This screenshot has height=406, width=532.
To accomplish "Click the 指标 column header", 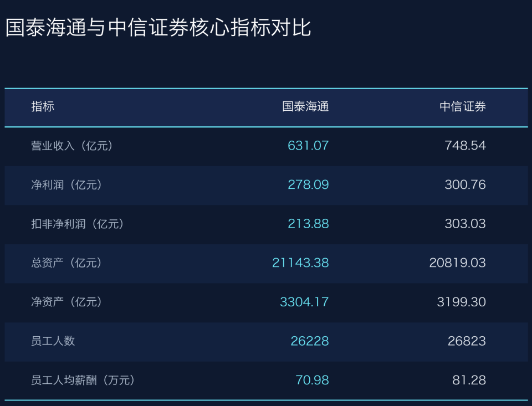I will [43, 107].
